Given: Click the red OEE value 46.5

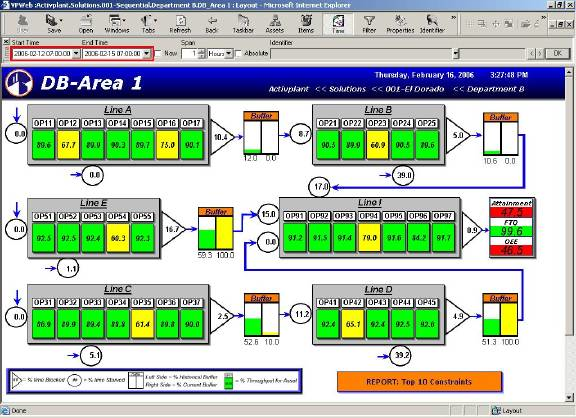Looking at the screenshot, I should click(x=512, y=250).
